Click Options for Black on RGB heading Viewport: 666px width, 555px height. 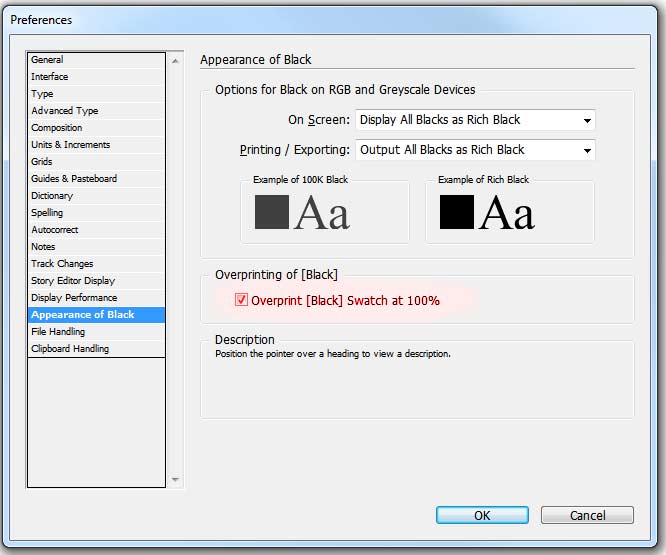pyautogui.click(x=345, y=90)
